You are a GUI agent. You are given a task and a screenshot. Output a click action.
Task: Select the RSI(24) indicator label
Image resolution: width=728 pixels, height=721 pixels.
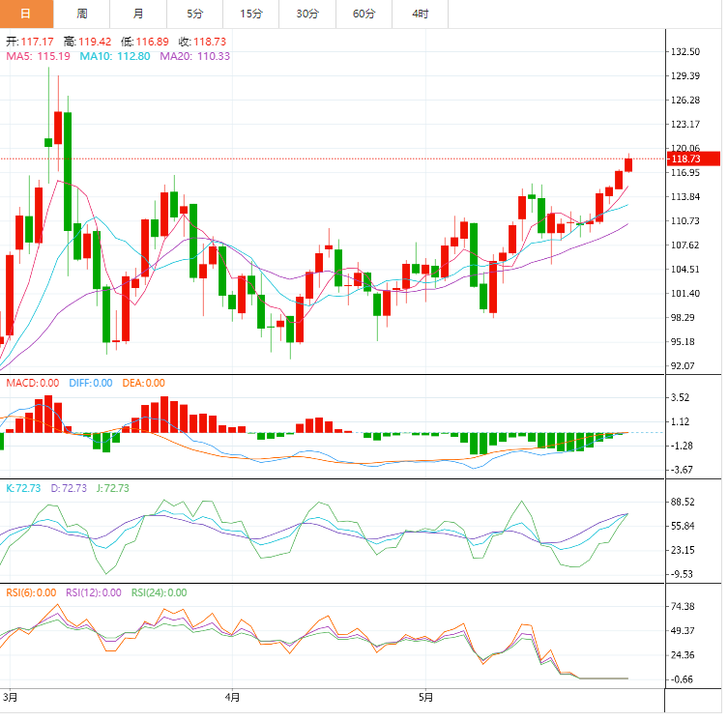click(x=159, y=592)
